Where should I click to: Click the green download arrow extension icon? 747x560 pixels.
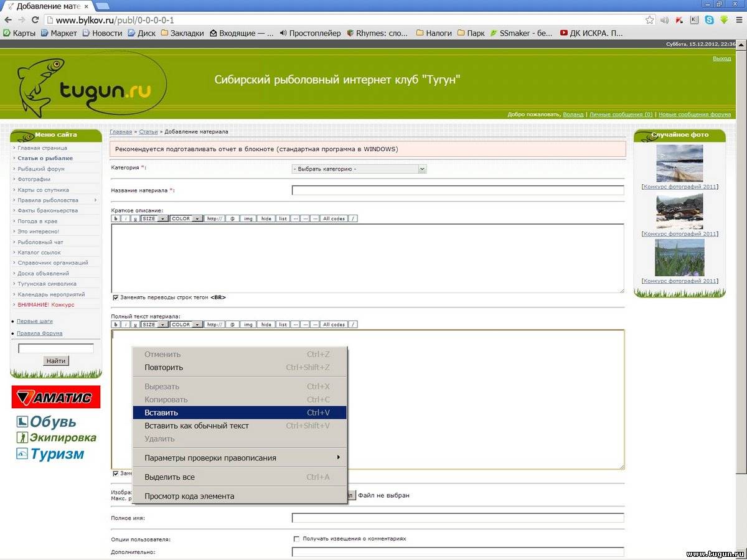(x=724, y=20)
